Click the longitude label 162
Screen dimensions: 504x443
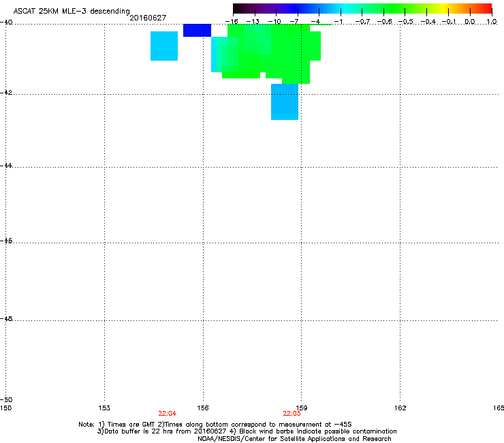pyautogui.click(x=400, y=408)
